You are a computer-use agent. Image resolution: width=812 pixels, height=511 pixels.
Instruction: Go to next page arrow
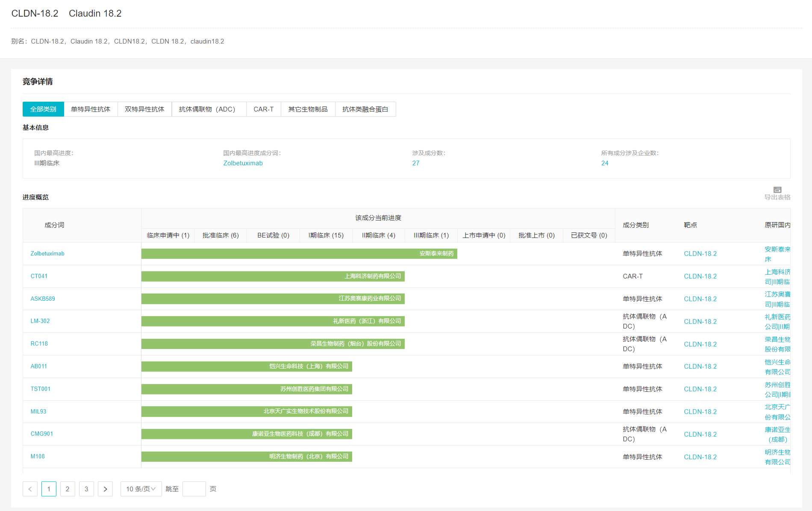(x=105, y=489)
